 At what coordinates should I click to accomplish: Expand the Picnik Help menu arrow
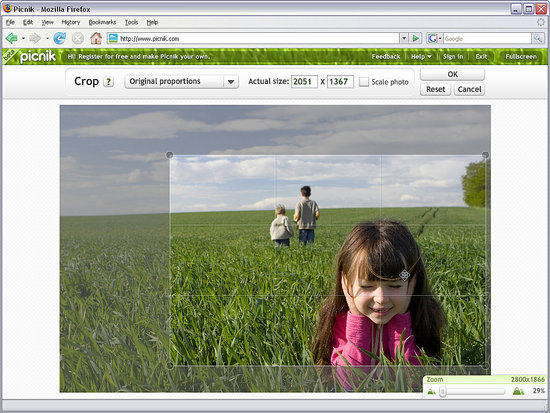pyautogui.click(x=429, y=57)
